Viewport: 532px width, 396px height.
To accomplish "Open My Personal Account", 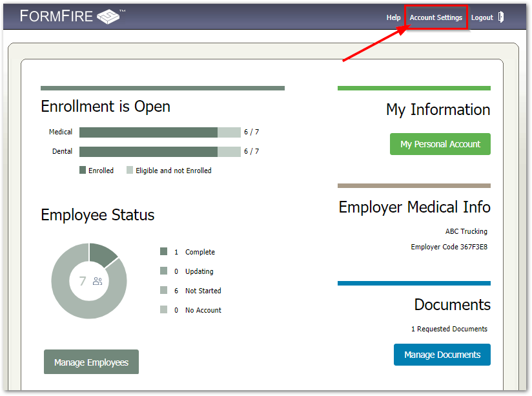I will click(x=440, y=144).
